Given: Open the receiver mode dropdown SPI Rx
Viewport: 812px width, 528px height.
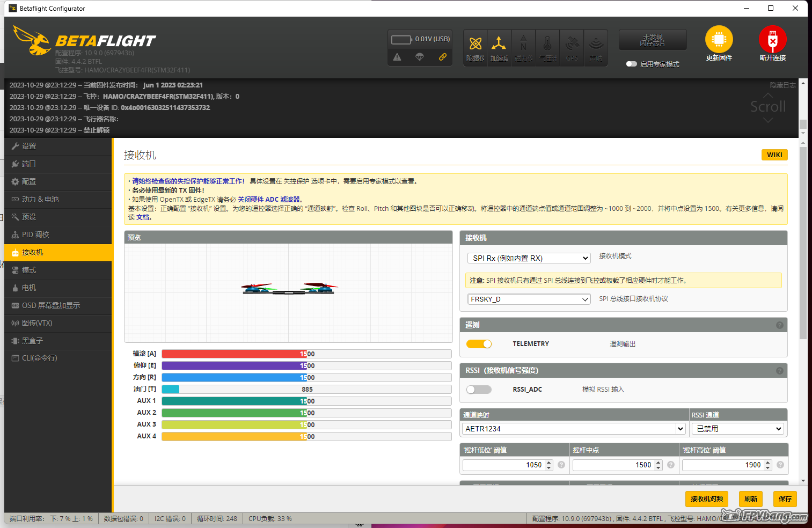Looking at the screenshot, I should [529, 258].
